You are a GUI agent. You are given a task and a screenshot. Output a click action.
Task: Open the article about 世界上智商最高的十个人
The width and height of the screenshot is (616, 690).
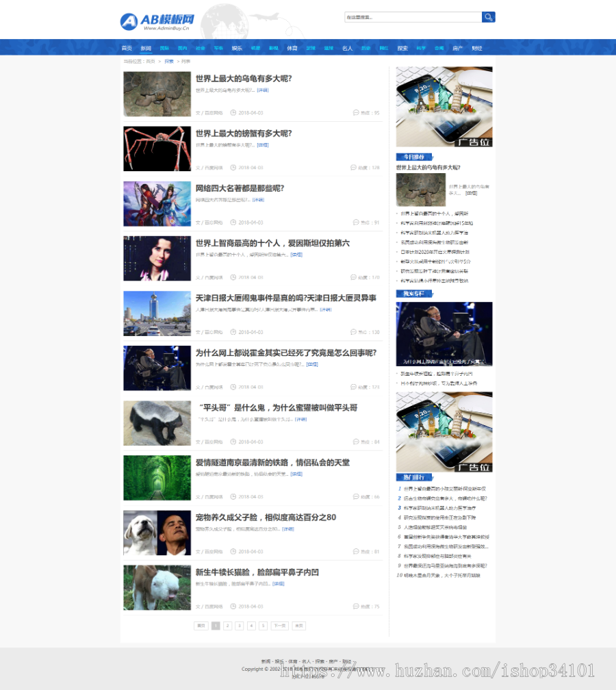[x=273, y=244]
